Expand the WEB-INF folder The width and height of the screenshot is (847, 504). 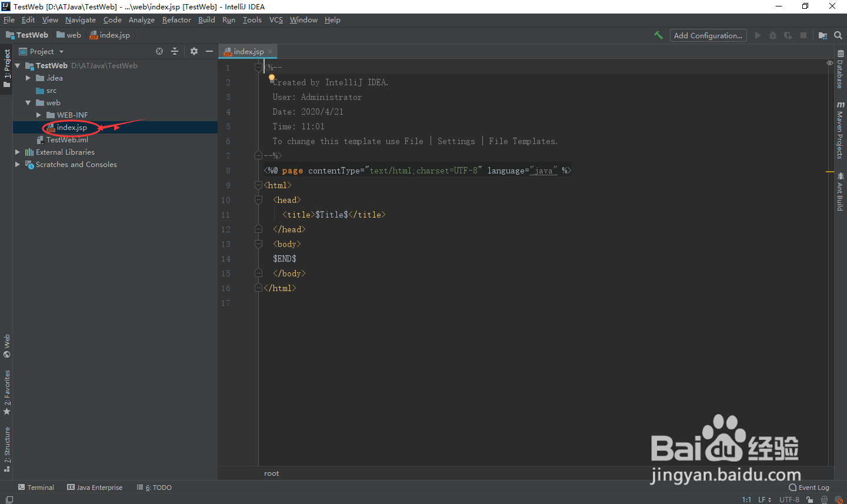(x=38, y=115)
